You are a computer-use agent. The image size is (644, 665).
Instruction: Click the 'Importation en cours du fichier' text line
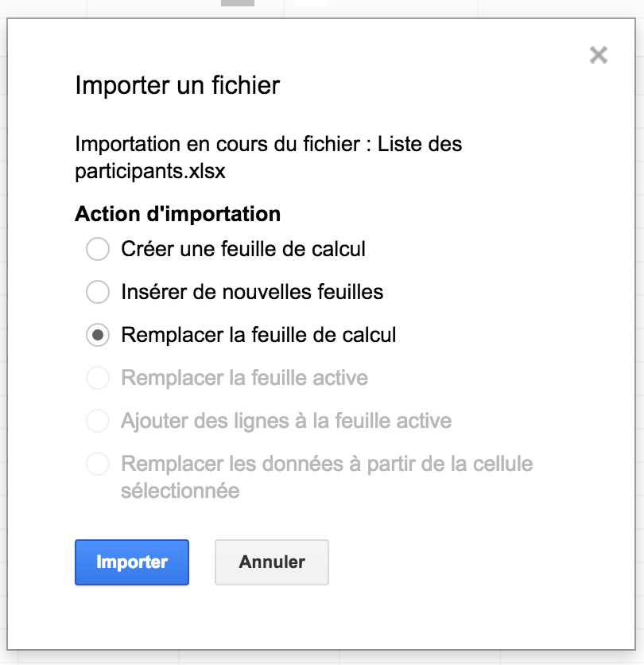click(x=269, y=144)
